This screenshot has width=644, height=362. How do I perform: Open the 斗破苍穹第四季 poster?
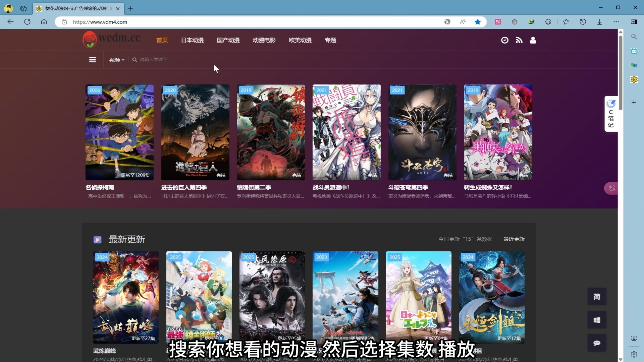[422, 132]
